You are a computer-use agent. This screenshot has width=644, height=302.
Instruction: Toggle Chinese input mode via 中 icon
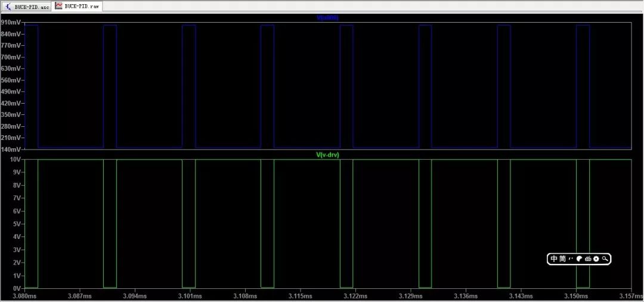554,259
